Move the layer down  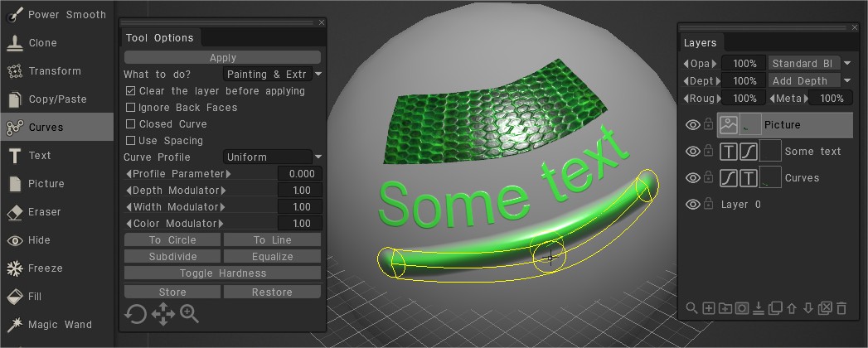coord(808,308)
